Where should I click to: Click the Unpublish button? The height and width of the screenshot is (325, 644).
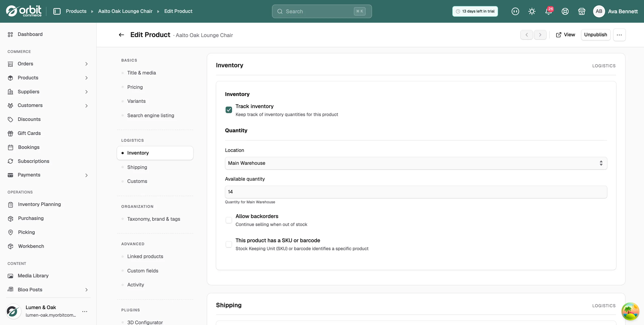595,35
